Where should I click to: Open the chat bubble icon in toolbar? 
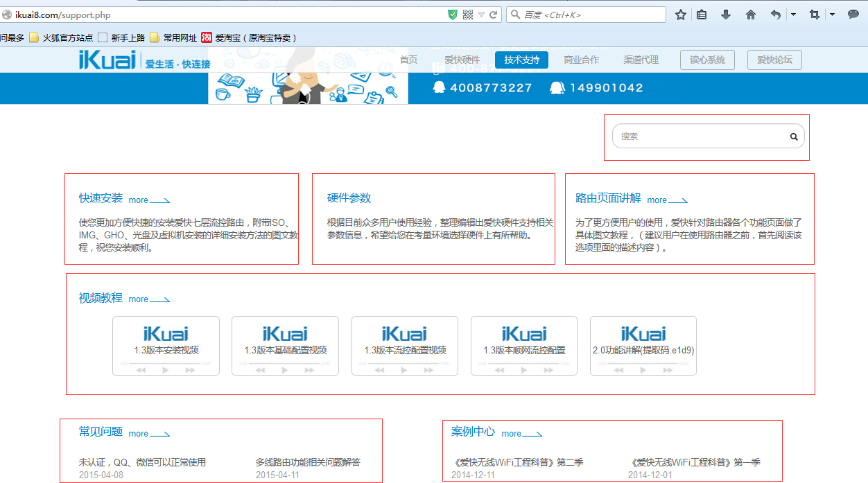pyautogui.click(x=853, y=15)
